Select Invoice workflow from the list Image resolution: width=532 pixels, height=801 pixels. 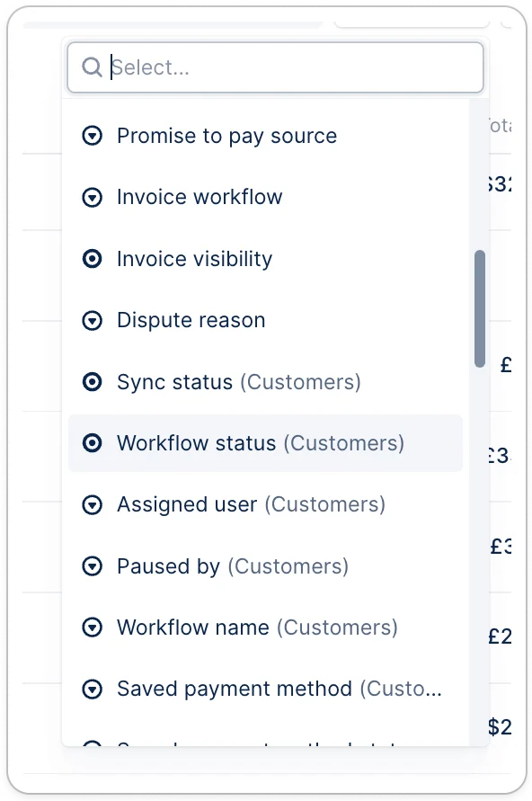[x=265, y=197]
